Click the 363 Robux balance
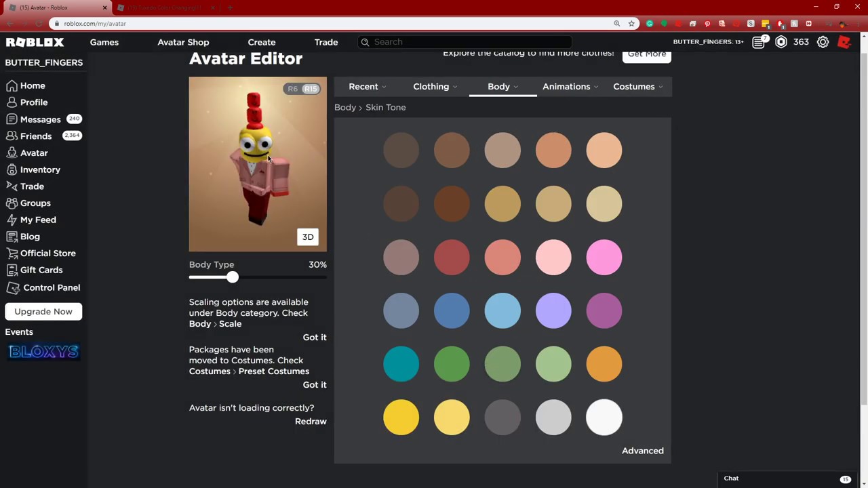 (x=801, y=42)
